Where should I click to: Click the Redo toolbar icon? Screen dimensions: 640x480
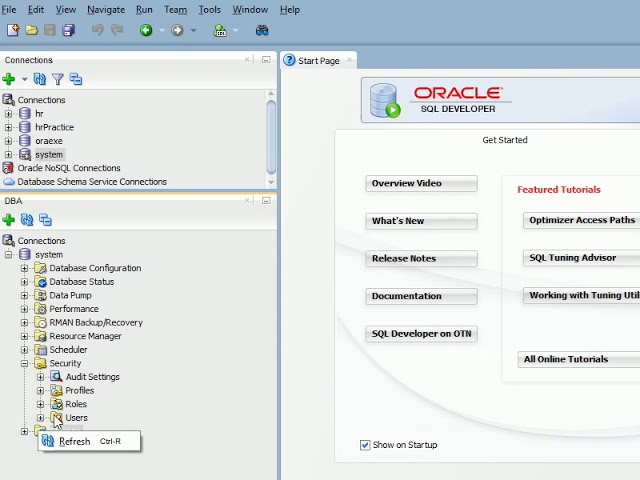click(x=117, y=30)
